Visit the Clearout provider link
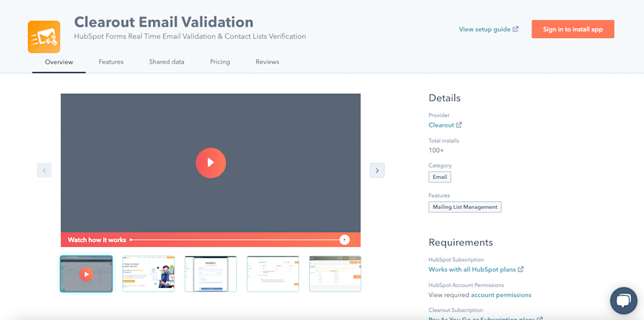644x320 pixels. click(x=441, y=125)
